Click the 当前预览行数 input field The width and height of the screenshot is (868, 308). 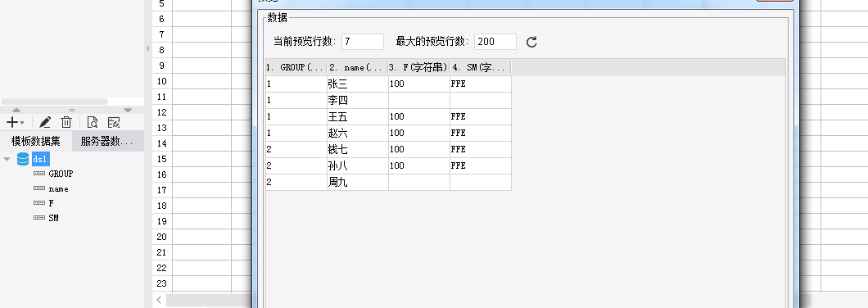pos(363,42)
